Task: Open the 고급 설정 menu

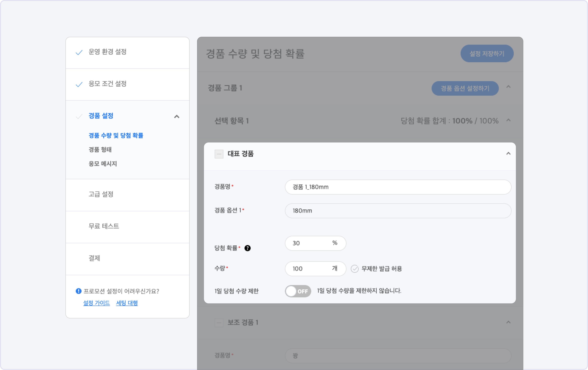Action: click(101, 194)
